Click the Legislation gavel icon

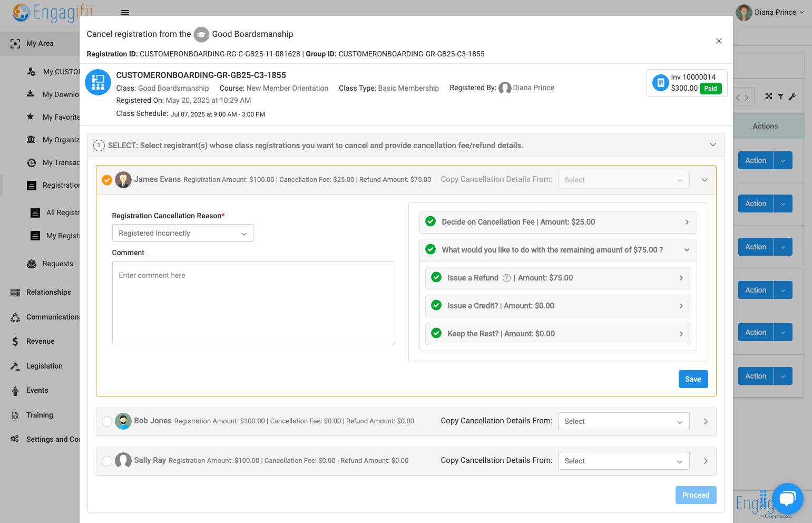click(15, 366)
